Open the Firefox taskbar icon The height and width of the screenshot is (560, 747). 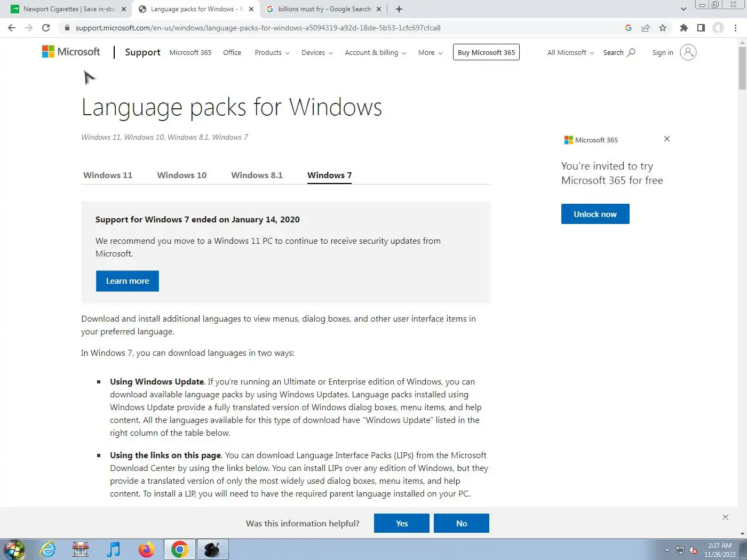pyautogui.click(x=146, y=549)
